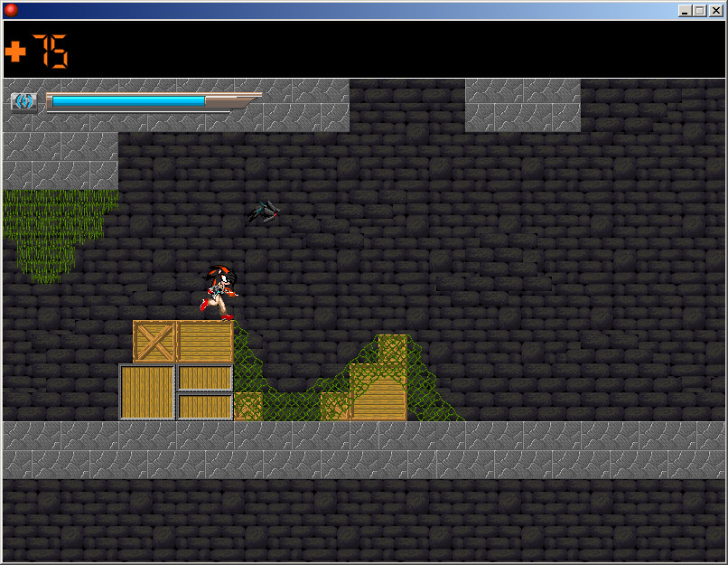Click the dark flying enemy creature
This screenshot has width=728, height=565.
pos(265,212)
